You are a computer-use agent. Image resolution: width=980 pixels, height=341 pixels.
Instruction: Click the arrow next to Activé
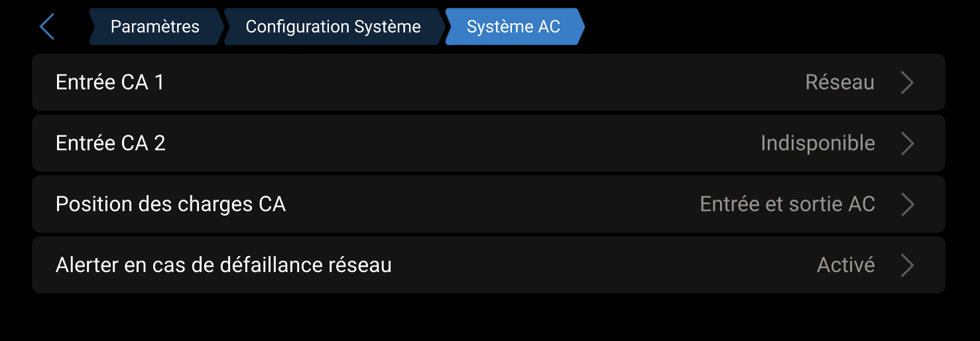click(x=907, y=265)
